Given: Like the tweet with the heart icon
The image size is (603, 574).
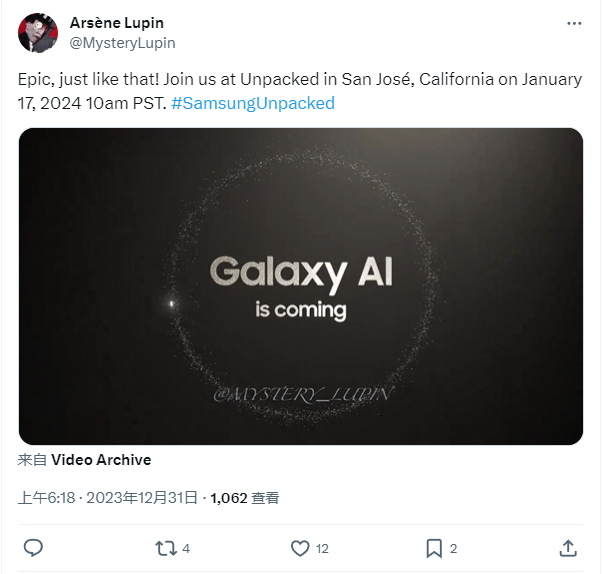Looking at the screenshot, I should pos(300,548).
